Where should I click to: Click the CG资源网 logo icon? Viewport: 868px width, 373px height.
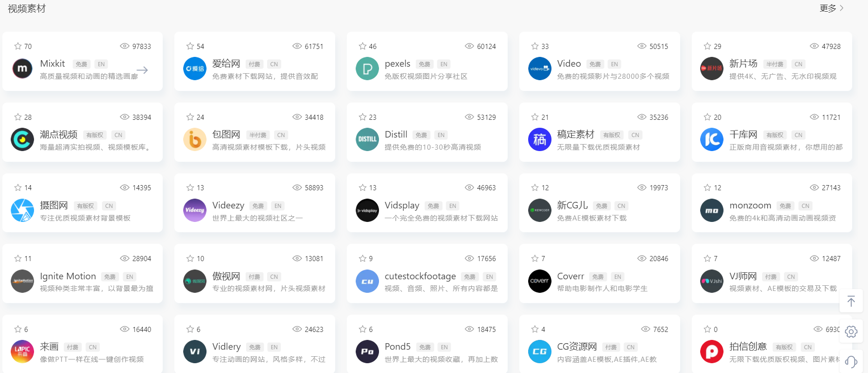[x=540, y=352]
